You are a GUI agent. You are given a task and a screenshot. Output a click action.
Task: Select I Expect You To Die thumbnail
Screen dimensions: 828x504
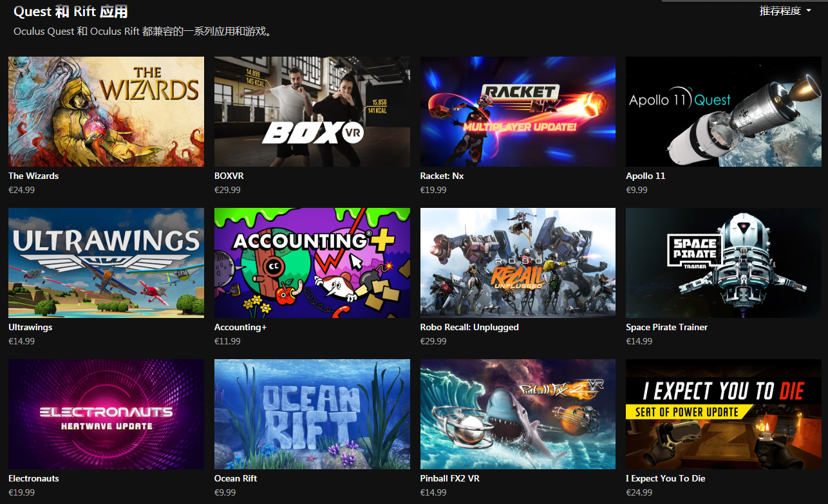click(724, 414)
